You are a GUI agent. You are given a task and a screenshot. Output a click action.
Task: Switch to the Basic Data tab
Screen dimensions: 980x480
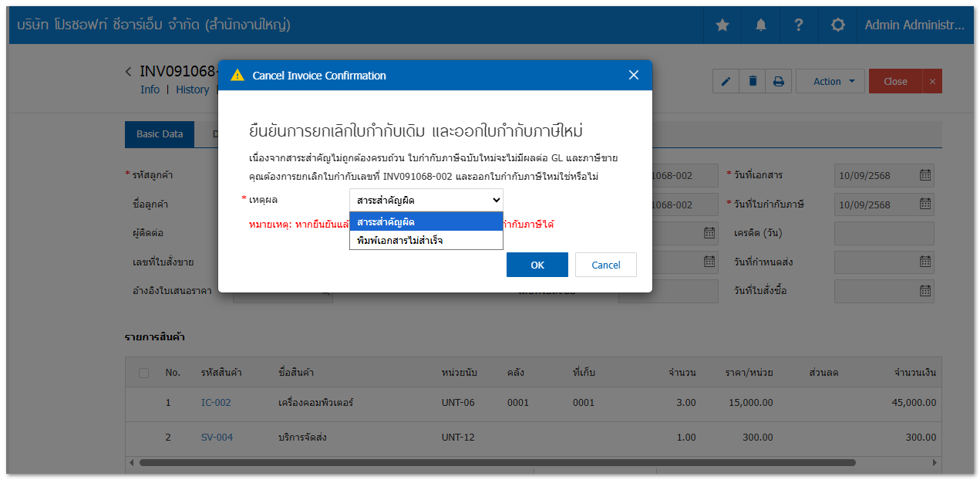click(160, 134)
